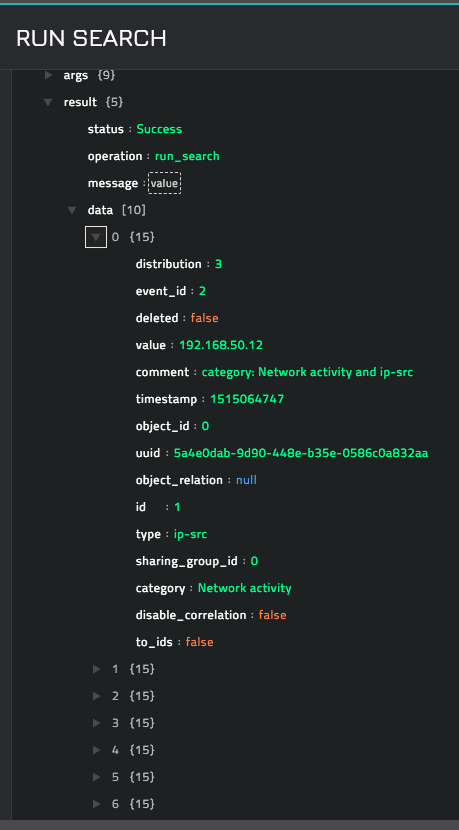The height and width of the screenshot is (830, 459).
Task: Collapse the data array
Action: 73,210
